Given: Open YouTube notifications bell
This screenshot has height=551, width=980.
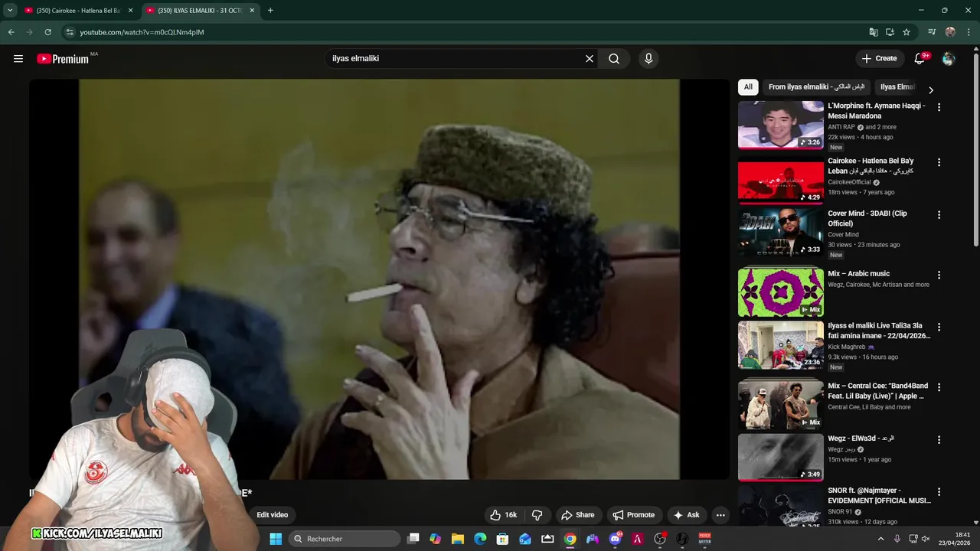Looking at the screenshot, I should [x=920, y=59].
